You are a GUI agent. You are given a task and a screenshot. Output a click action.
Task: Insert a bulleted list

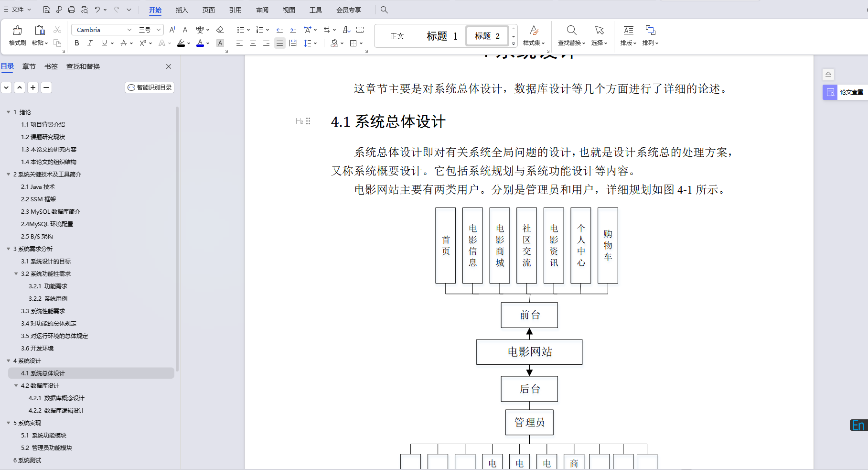pos(241,30)
